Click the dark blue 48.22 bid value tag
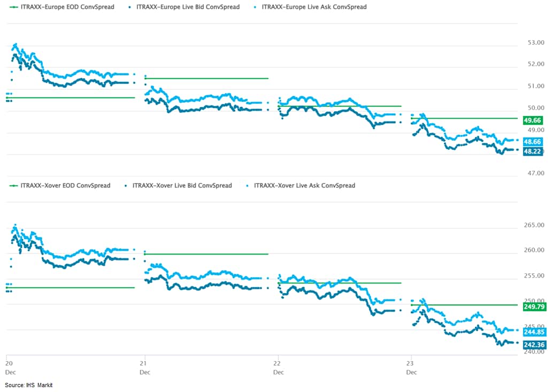The image size is (553, 392). [x=533, y=151]
